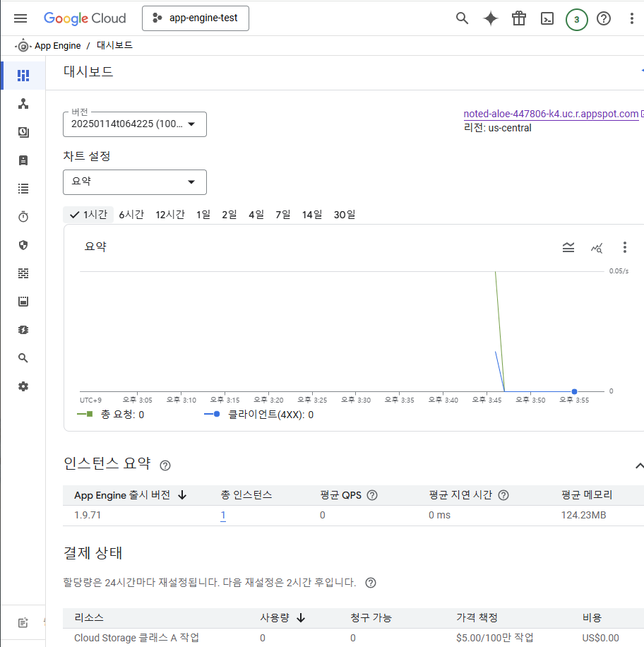Toggle 총 요청 legend series
Viewport: 644px width, 647px height.
point(111,415)
